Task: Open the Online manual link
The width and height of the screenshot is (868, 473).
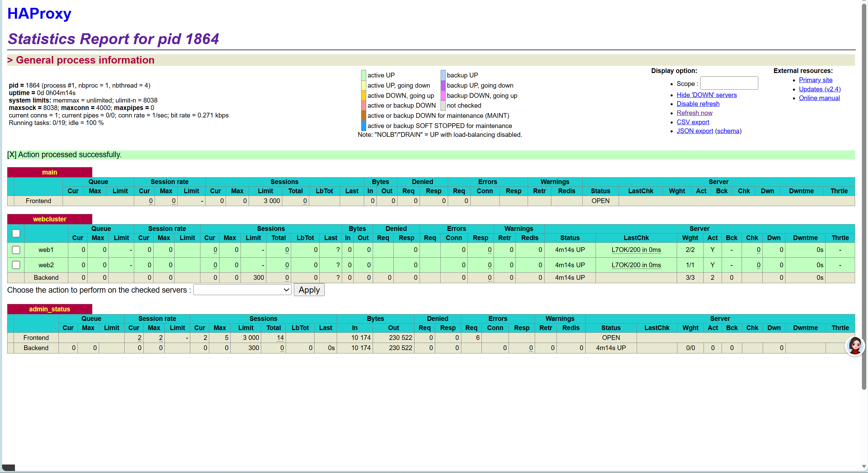Action: tap(819, 98)
